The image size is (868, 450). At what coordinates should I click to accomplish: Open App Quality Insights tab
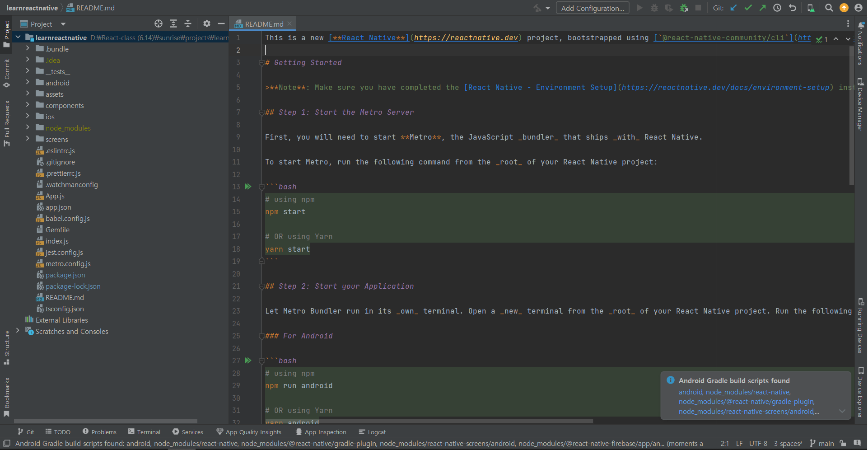pos(249,432)
